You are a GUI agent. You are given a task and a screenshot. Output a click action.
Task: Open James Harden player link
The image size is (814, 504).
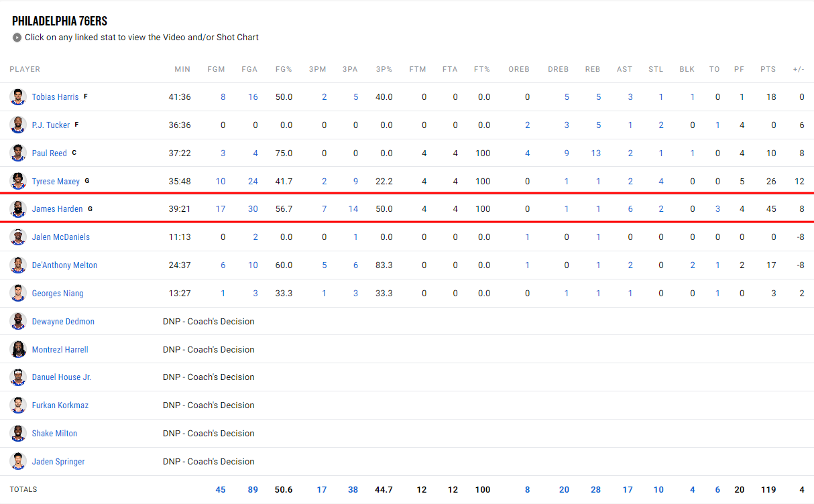58,209
